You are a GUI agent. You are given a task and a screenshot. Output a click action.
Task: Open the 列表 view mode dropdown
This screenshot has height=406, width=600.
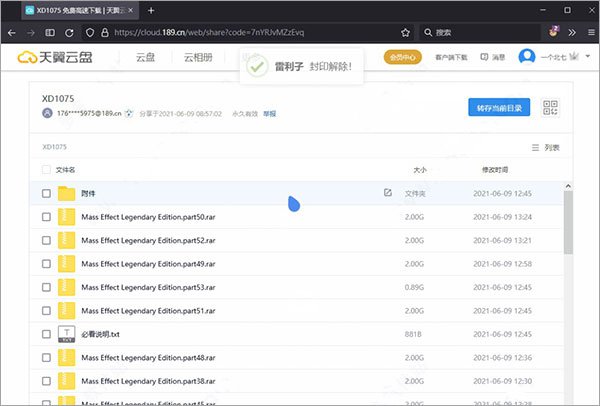coord(546,147)
